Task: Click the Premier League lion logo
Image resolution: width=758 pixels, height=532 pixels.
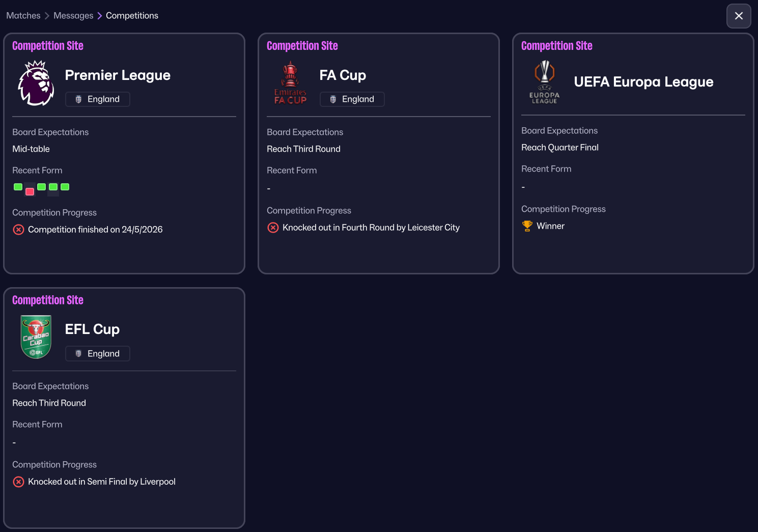Action: (x=36, y=83)
